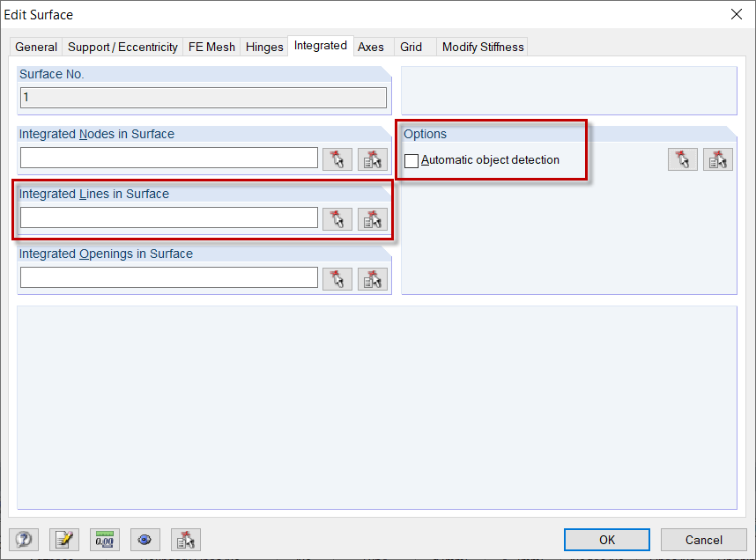Screen dimensions: 756x560
Task: Dismiss the dialog using Cancel
Action: (x=703, y=539)
